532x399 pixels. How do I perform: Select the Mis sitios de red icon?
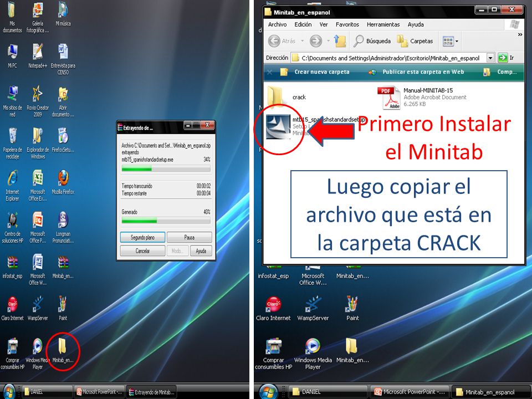click(x=12, y=101)
